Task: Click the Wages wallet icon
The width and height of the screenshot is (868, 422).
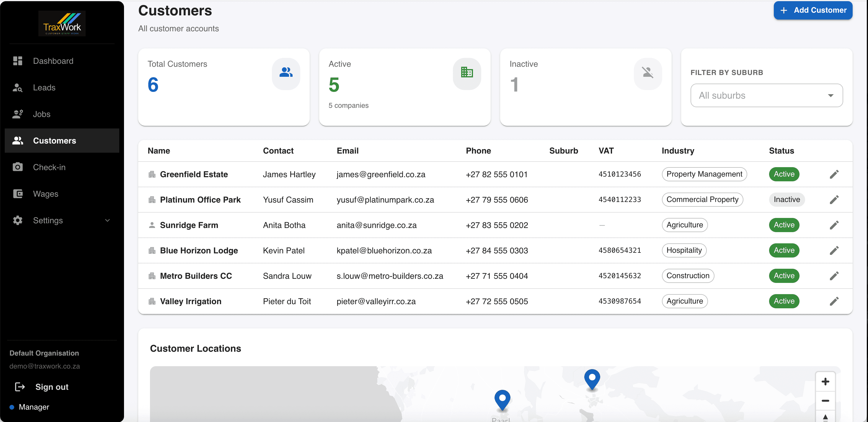Action: 17,193
